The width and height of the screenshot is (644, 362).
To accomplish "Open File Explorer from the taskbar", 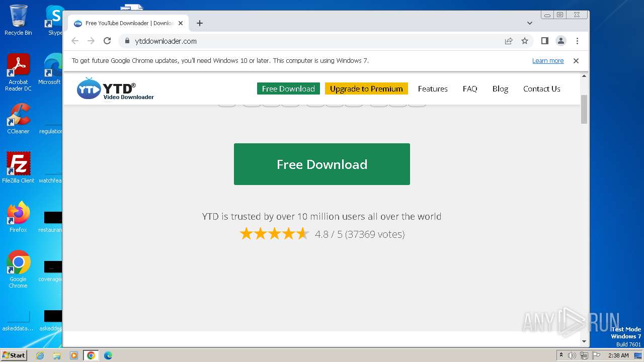I will click(57, 355).
